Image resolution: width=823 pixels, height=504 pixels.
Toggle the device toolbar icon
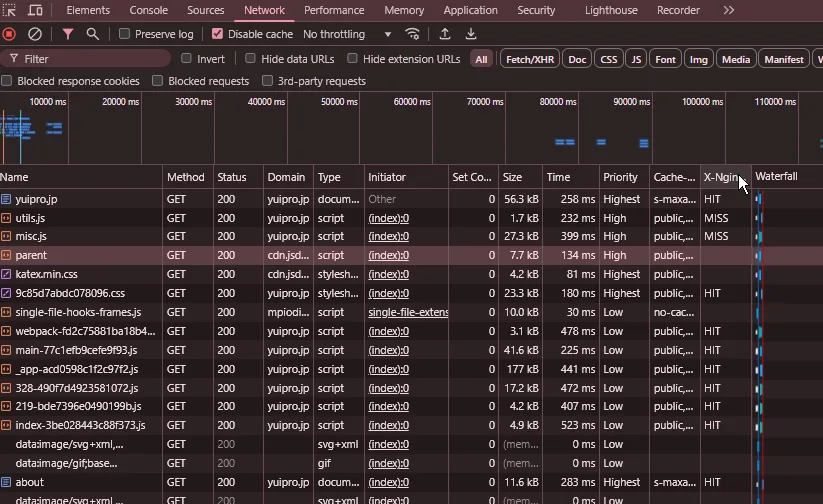35,10
